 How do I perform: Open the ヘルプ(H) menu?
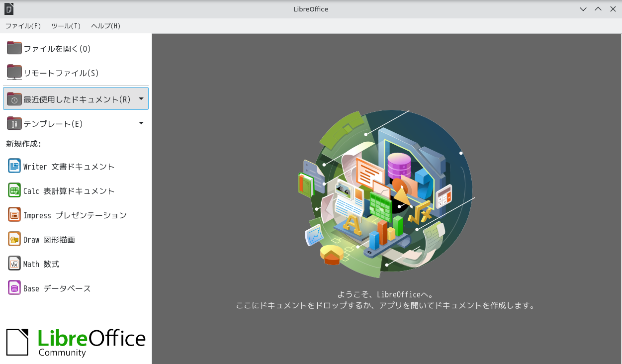tap(105, 26)
